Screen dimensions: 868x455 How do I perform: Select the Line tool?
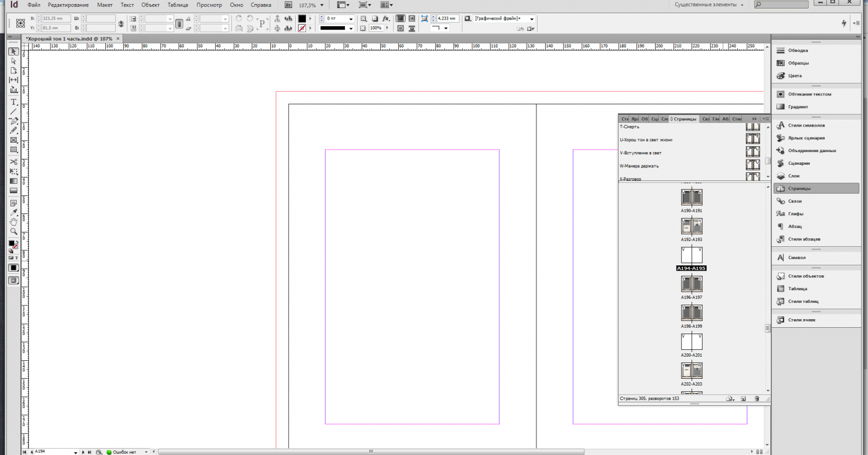[x=13, y=111]
